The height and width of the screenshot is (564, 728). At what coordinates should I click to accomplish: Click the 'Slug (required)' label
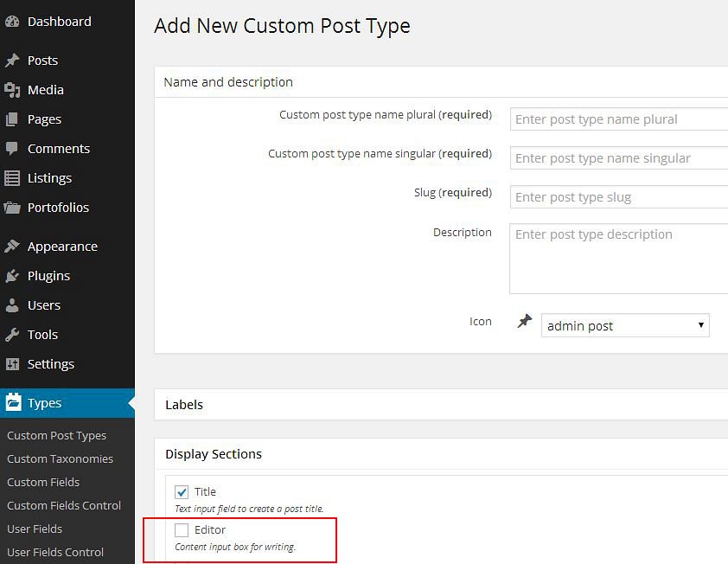[x=453, y=193]
